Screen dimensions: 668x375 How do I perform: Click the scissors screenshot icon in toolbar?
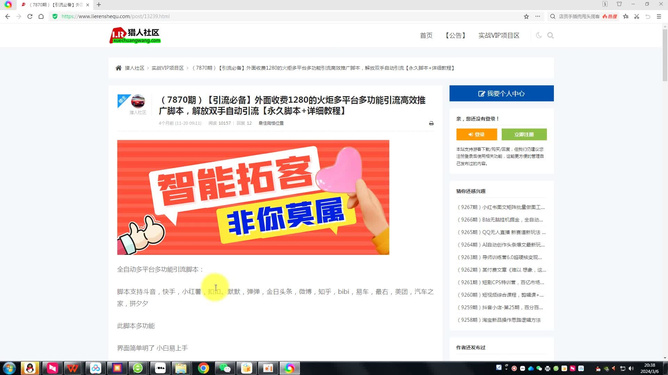[636, 16]
